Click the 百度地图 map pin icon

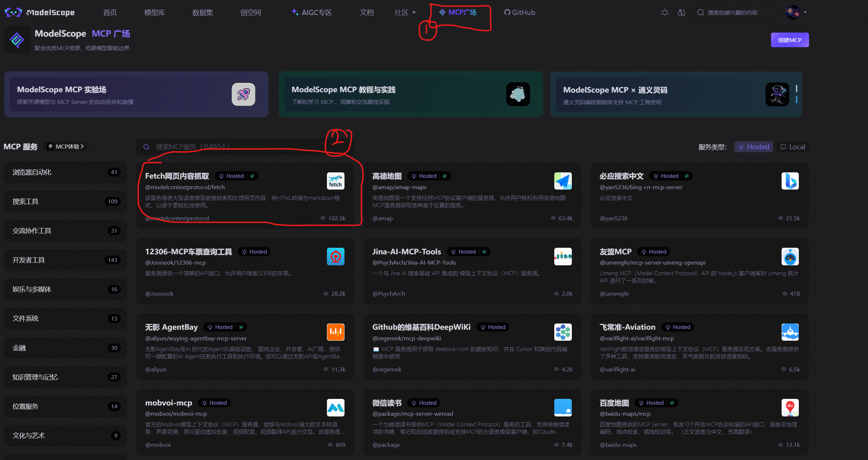[x=790, y=408]
